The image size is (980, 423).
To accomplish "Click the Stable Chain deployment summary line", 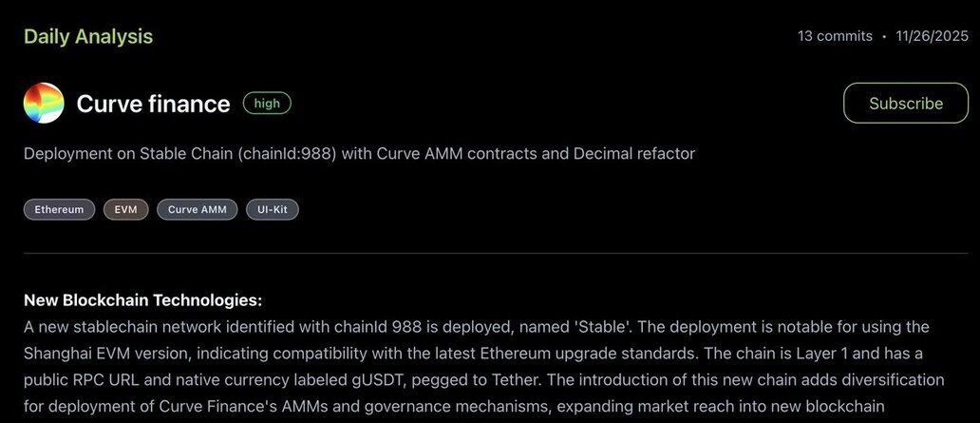I will [359, 153].
